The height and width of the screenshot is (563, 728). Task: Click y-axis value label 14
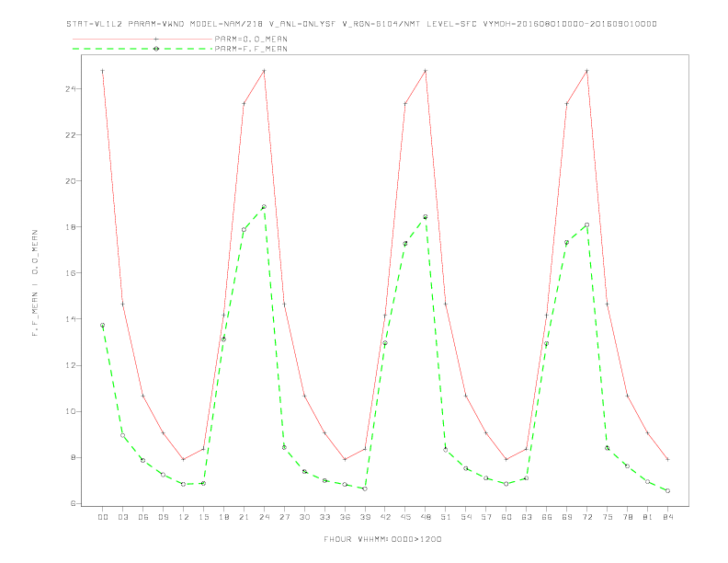click(71, 319)
